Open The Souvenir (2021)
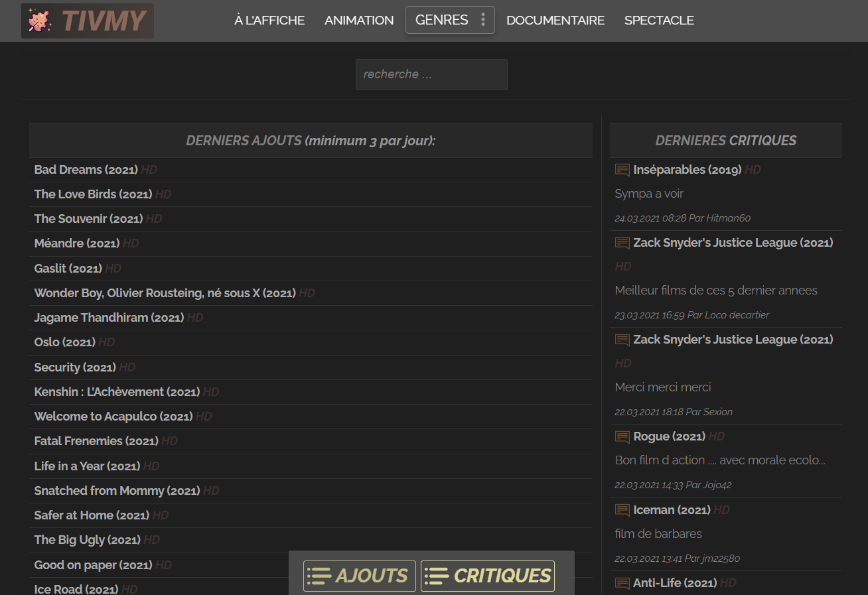The width and height of the screenshot is (868, 595). coord(89,219)
